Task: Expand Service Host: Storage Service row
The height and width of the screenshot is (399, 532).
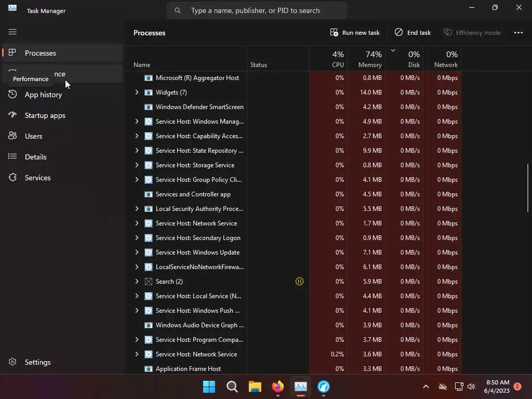Action: click(x=137, y=165)
